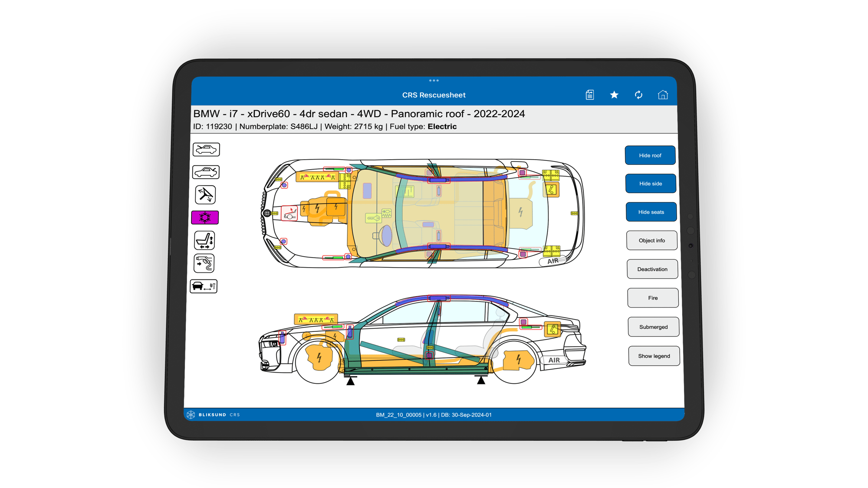Select the hazard/warning highlight icon
Viewport: 868px width, 488px height.
click(206, 217)
